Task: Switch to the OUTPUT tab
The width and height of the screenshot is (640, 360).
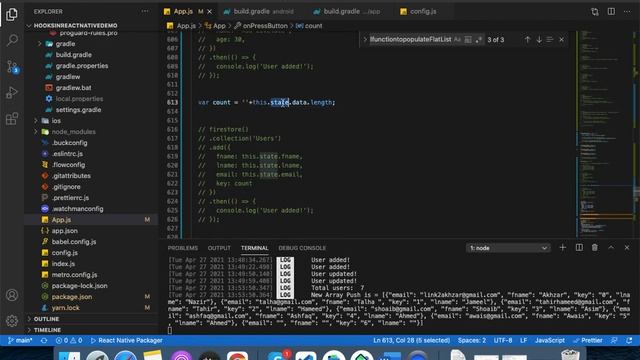Action: pos(219,248)
